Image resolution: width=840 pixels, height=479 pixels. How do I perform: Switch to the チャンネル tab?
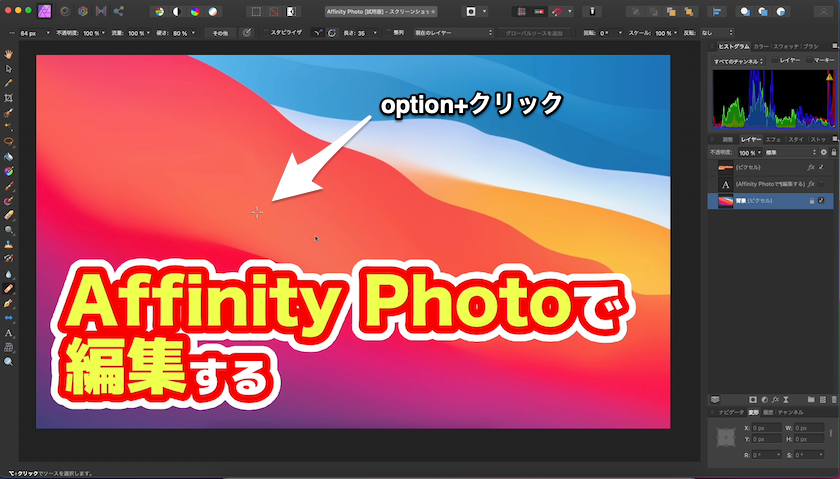(x=790, y=412)
